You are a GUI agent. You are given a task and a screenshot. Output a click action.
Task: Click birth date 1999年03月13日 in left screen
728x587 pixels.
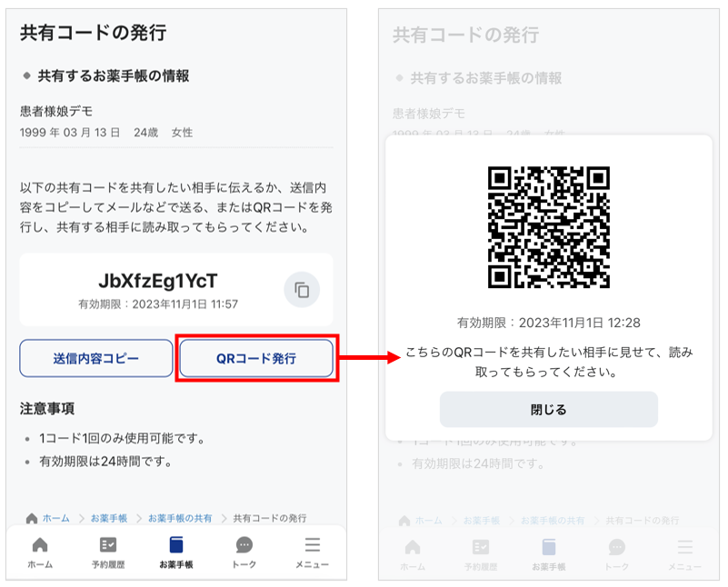pyautogui.click(x=70, y=133)
